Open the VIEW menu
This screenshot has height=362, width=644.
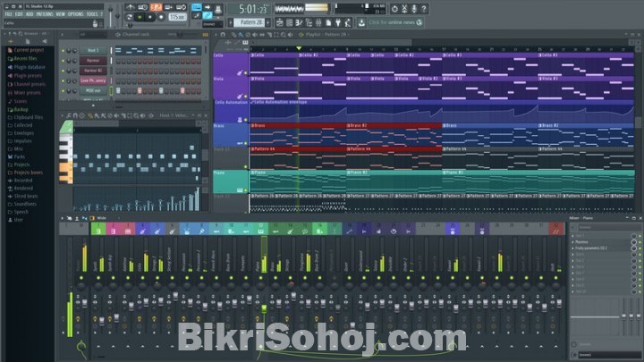click(61, 14)
